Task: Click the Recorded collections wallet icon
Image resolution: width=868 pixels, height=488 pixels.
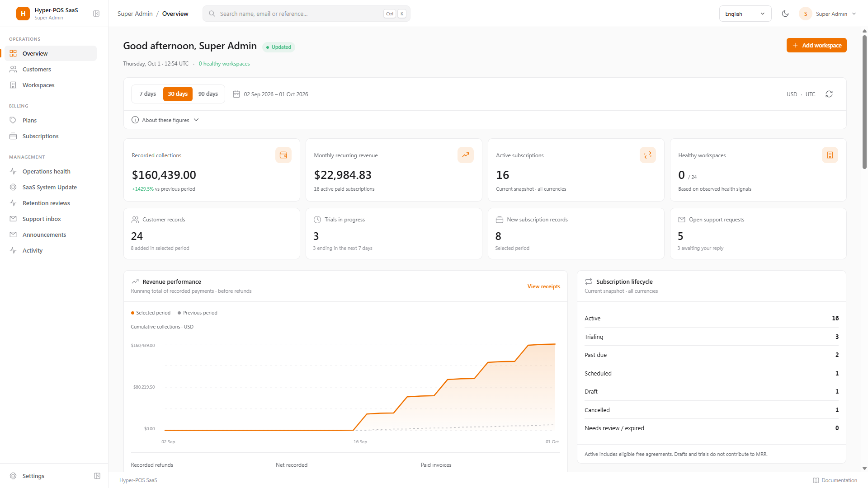Action: (x=283, y=155)
